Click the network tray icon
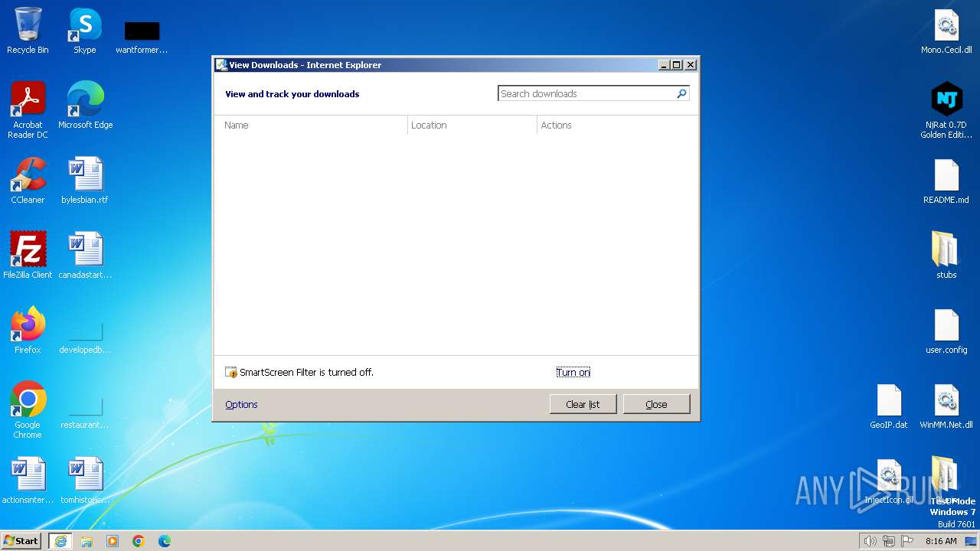 point(889,541)
